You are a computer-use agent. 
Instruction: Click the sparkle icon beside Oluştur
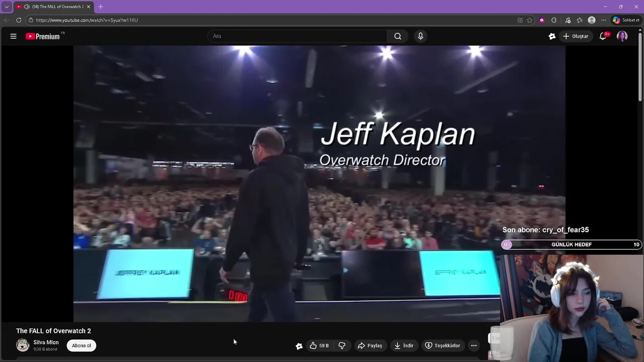552,36
